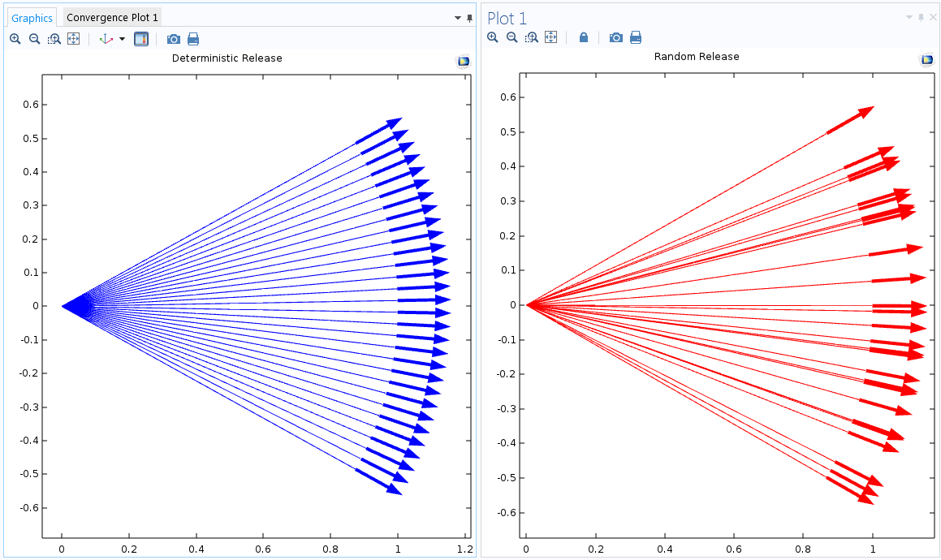Image resolution: width=941 pixels, height=560 pixels.
Task: Switch to the Convergence Plot 1 tab
Action: [113, 18]
